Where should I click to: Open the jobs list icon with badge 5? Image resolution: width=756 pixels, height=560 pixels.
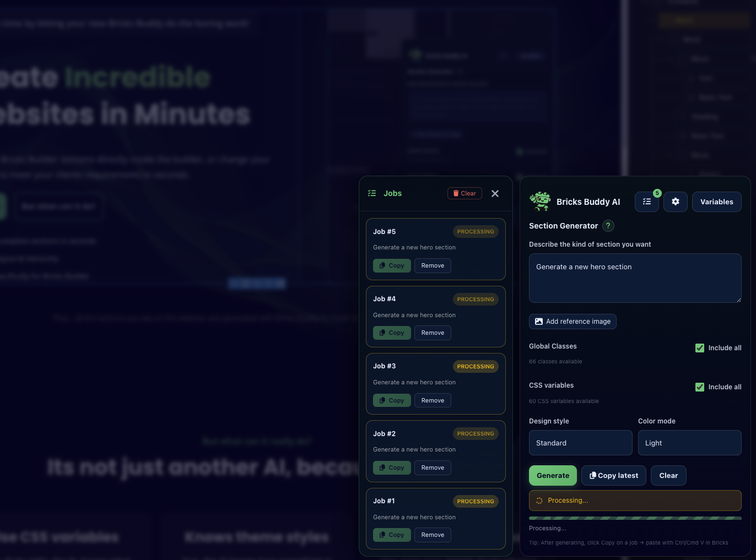click(647, 202)
